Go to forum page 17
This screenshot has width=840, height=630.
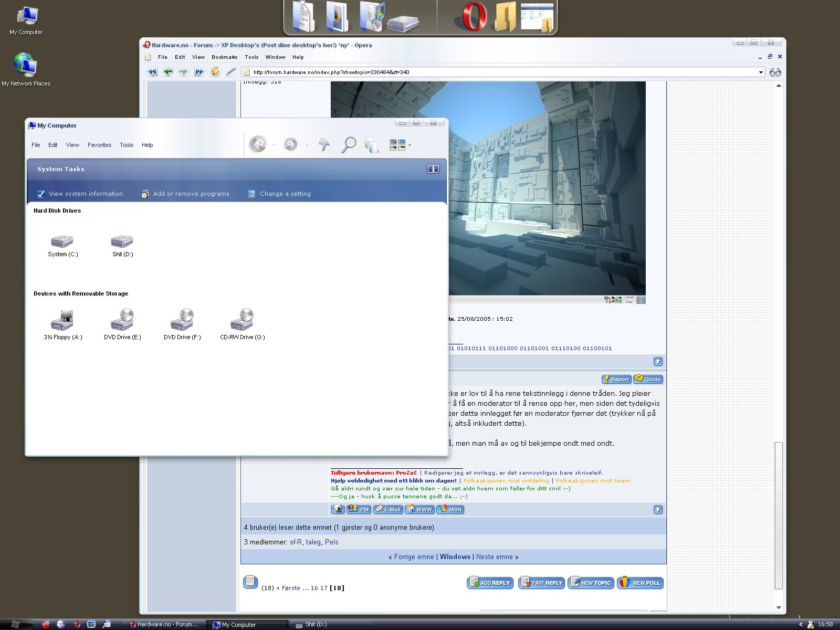[x=324, y=588]
